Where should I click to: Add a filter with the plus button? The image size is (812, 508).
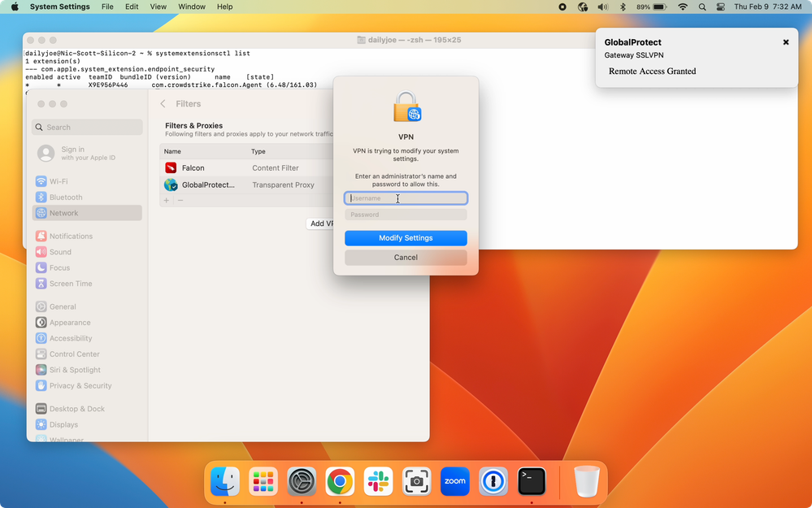(x=167, y=201)
